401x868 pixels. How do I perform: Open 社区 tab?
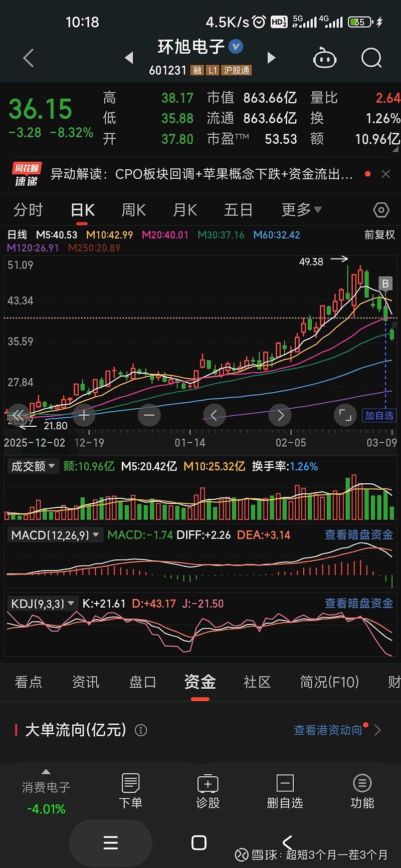tap(257, 682)
